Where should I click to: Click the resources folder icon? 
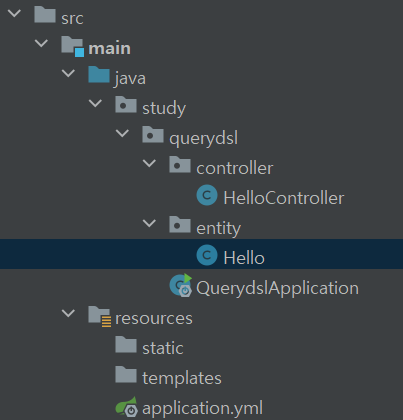click(x=100, y=316)
